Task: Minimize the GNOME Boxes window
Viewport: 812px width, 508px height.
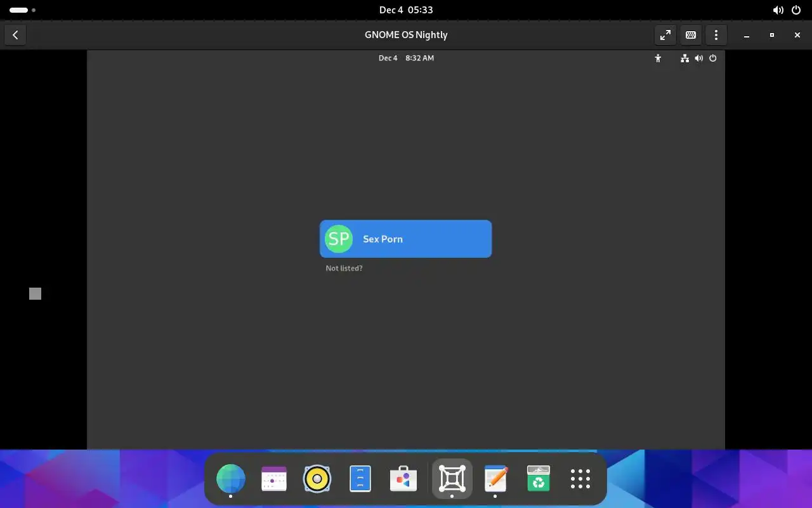Action: [747, 35]
